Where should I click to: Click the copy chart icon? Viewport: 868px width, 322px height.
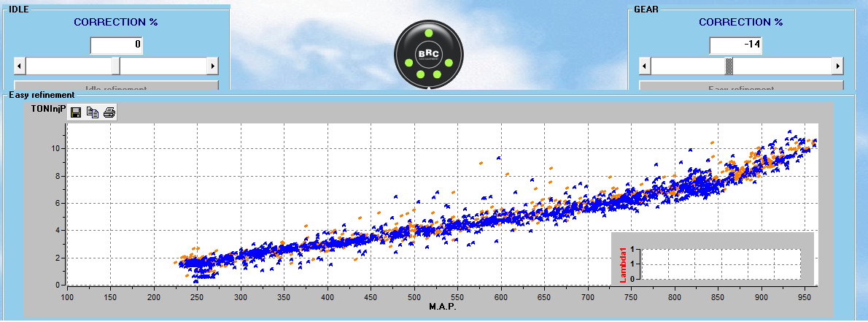(92, 112)
